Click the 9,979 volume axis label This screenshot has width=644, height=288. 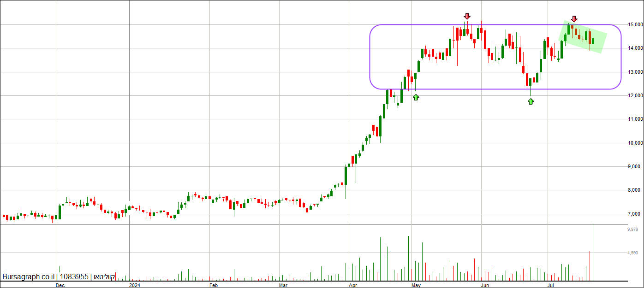pos(633,229)
